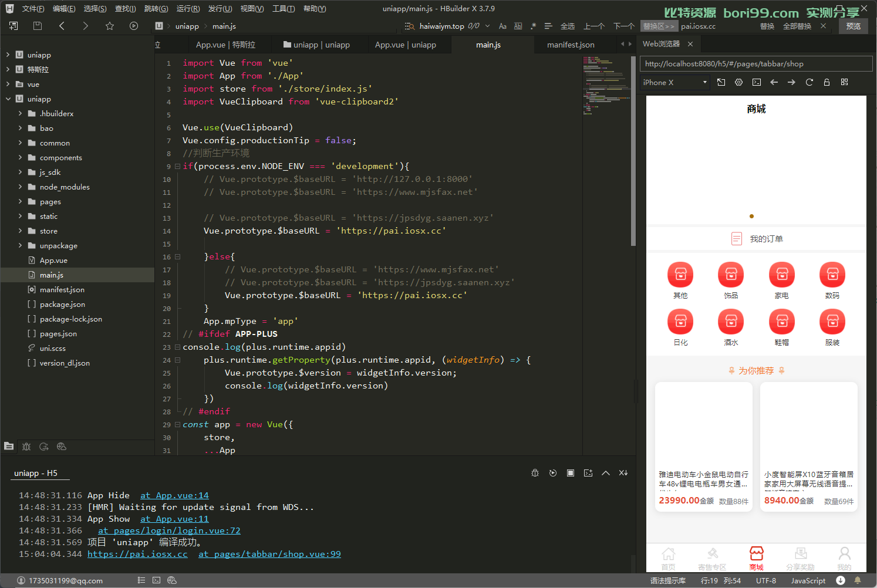Image resolution: width=877 pixels, height=588 pixels.
Task: Show QR code icon in browser toolbar
Action: tap(845, 82)
